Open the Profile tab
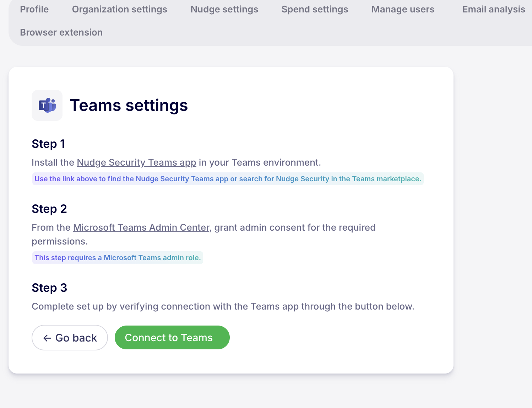 pyautogui.click(x=34, y=9)
